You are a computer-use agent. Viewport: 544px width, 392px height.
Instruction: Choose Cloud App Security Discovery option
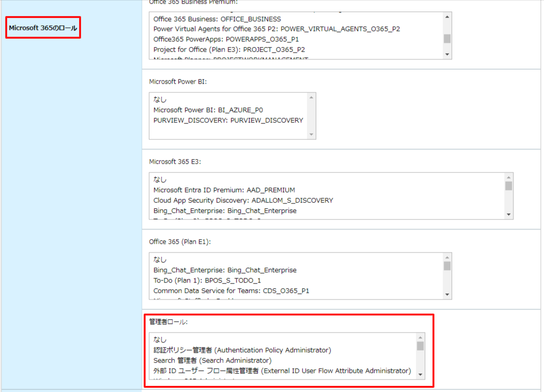coord(243,200)
